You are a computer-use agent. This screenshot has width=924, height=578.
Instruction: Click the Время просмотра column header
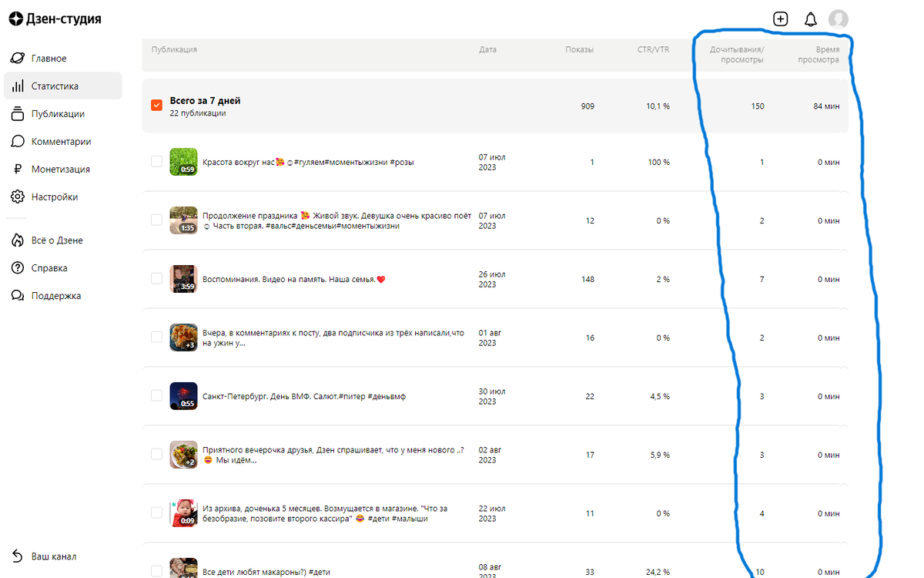pyautogui.click(x=819, y=55)
